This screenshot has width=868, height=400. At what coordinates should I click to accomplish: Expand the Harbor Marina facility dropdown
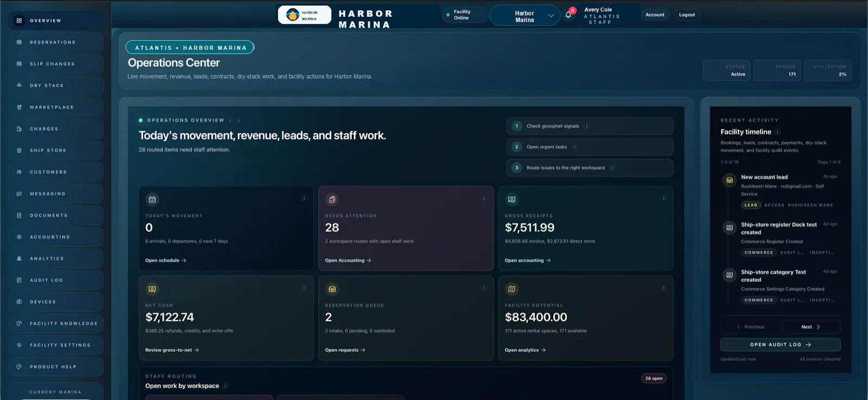click(525, 16)
